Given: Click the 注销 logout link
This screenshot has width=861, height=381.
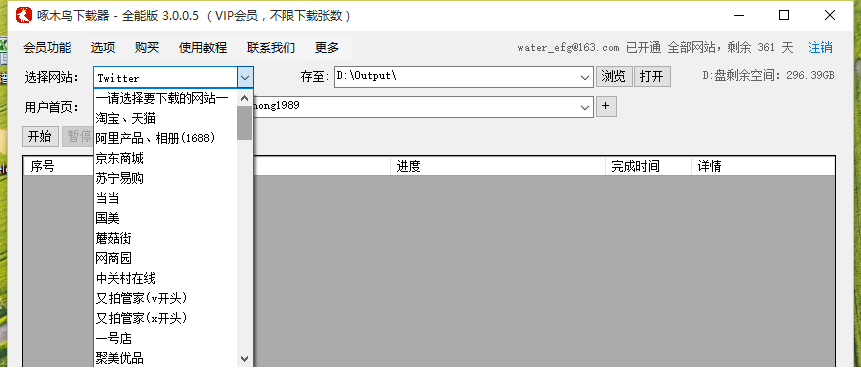Looking at the screenshot, I should [820, 48].
